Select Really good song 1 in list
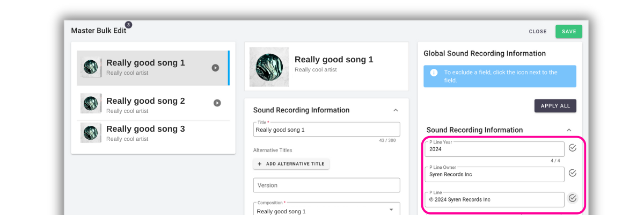644x215 pixels. [x=145, y=68]
